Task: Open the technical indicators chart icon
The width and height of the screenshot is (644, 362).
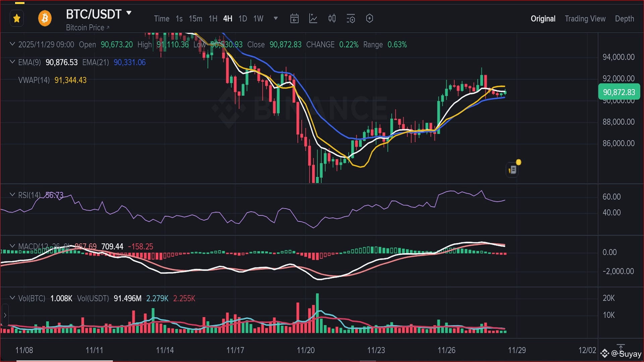Action: (313, 19)
